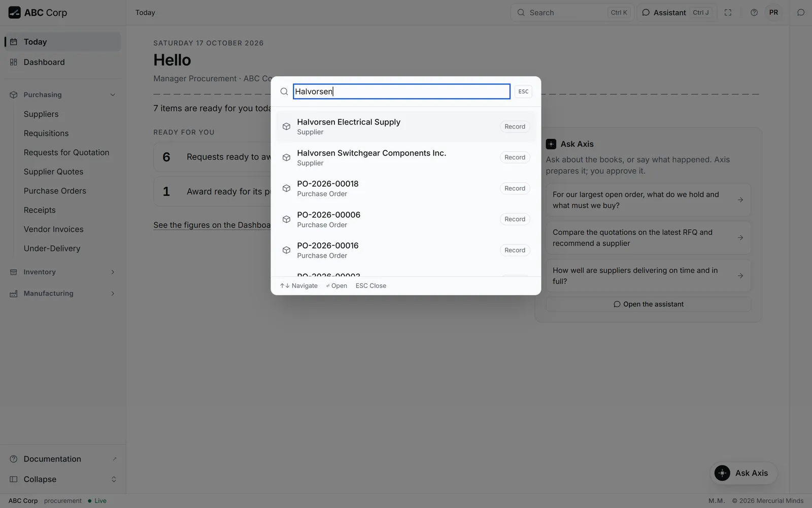Image resolution: width=812 pixels, height=508 pixels.
Task: Click the cube icon beside Halvorsen Electrical Supply
Action: [x=286, y=126]
